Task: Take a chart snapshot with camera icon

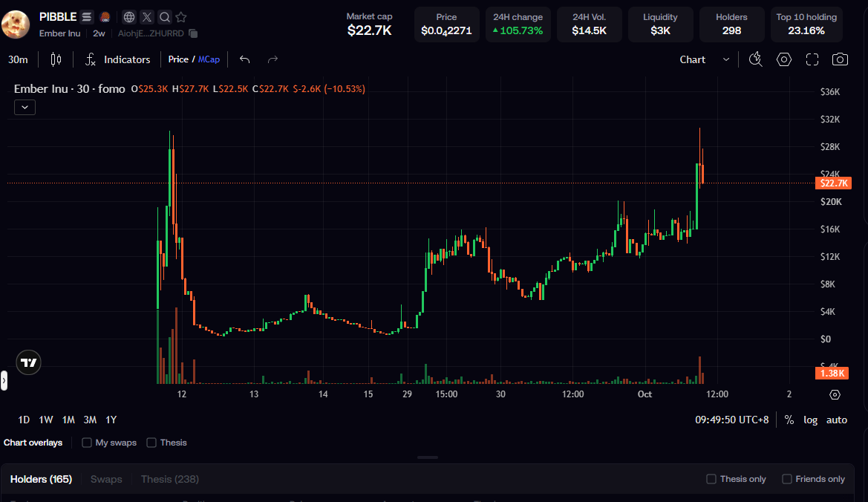Action: pyautogui.click(x=840, y=59)
